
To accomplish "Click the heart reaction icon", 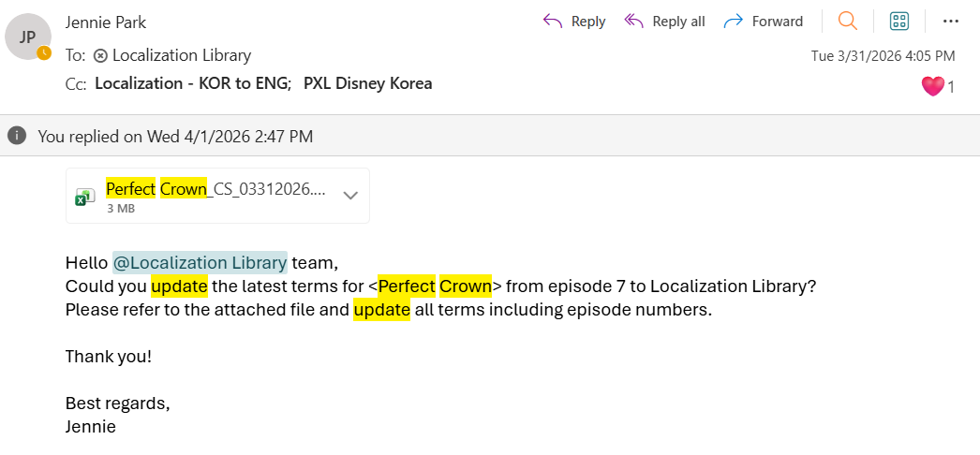I will click(x=932, y=86).
